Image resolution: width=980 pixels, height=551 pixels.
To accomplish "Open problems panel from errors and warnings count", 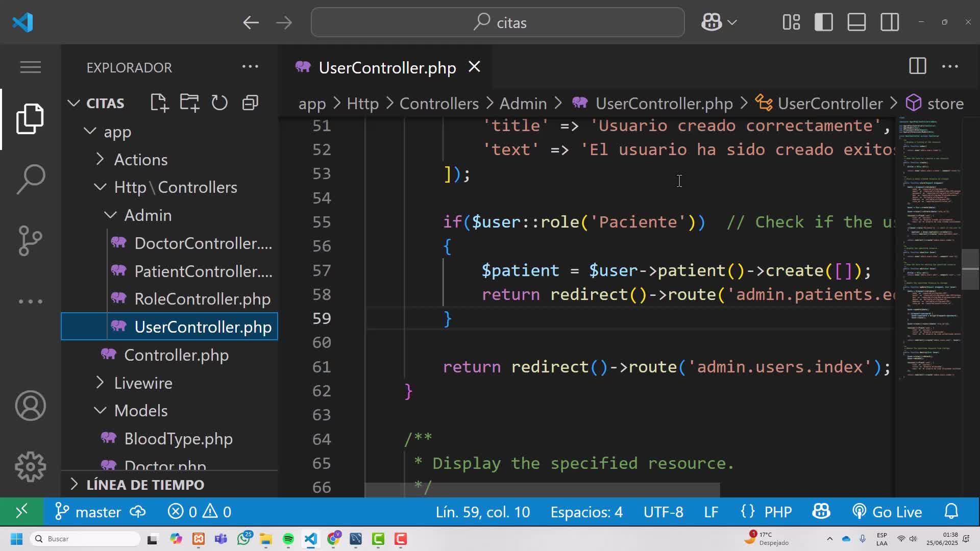I will (x=200, y=512).
